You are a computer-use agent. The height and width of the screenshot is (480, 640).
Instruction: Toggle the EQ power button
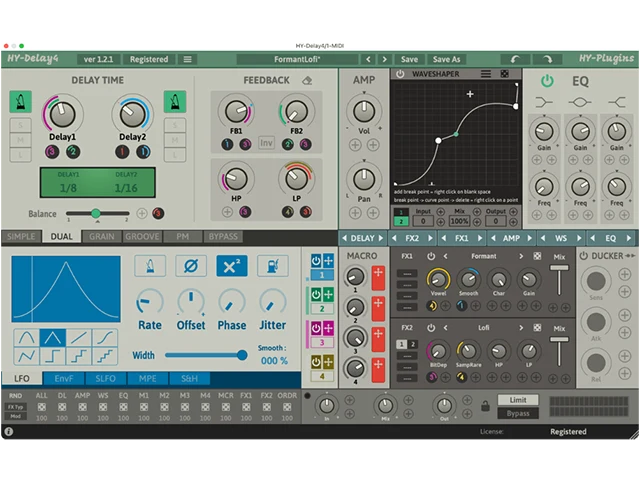(x=547, y=81)
